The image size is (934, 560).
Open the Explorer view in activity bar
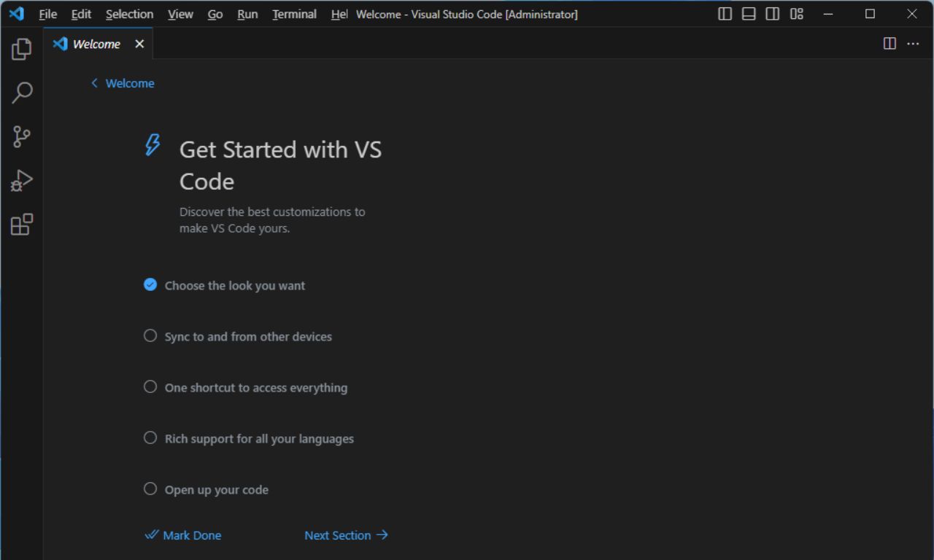point(22,49)
